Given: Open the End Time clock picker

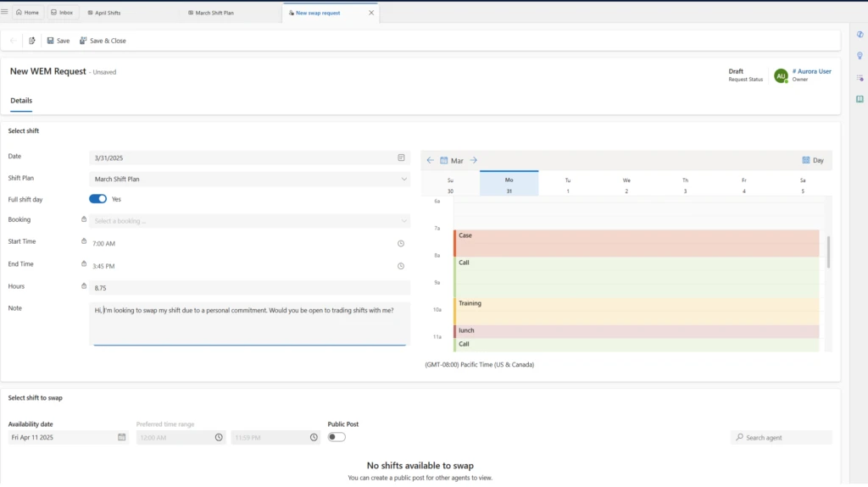Looking at the screenshot, I should click(401, 266).
